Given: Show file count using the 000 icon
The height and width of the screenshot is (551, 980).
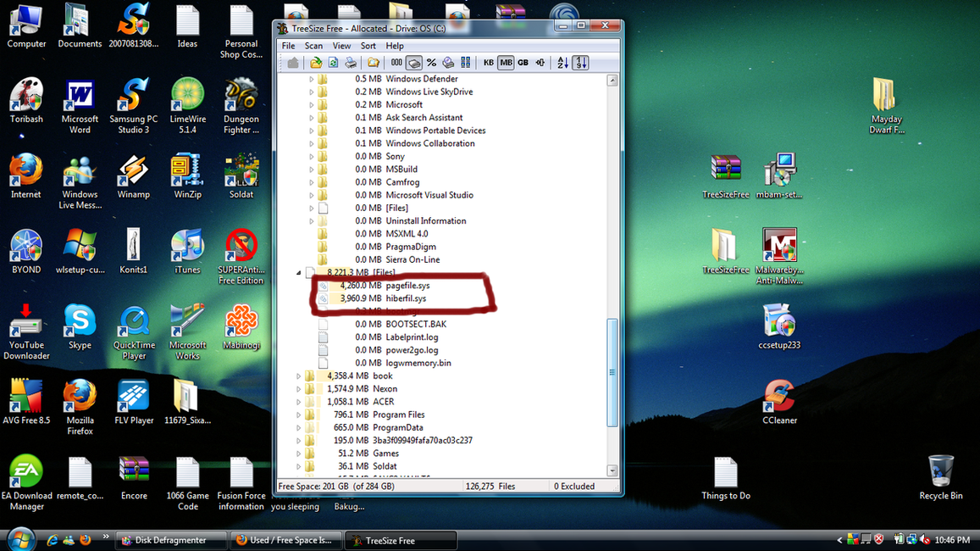Looking at the screenshot, I should tap(396, 63).
